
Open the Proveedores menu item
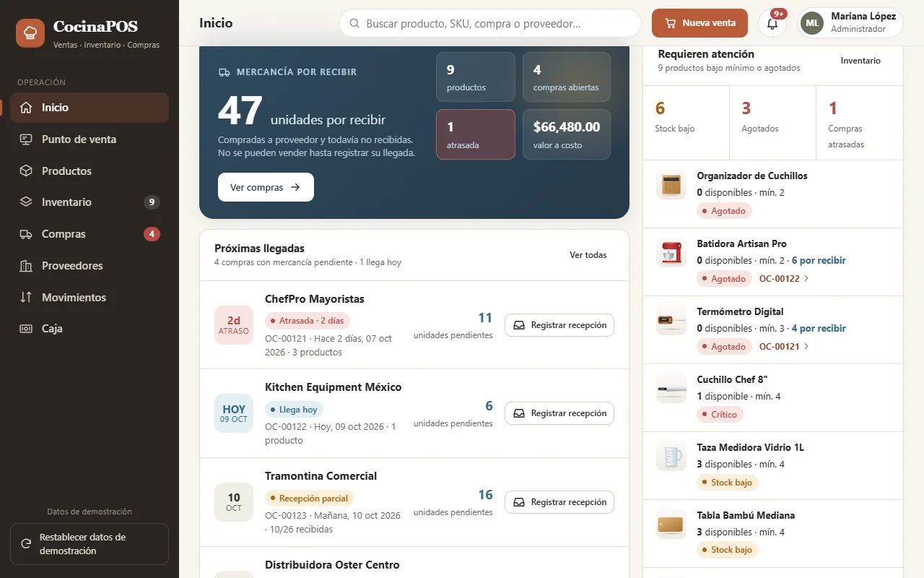(90, 266)
